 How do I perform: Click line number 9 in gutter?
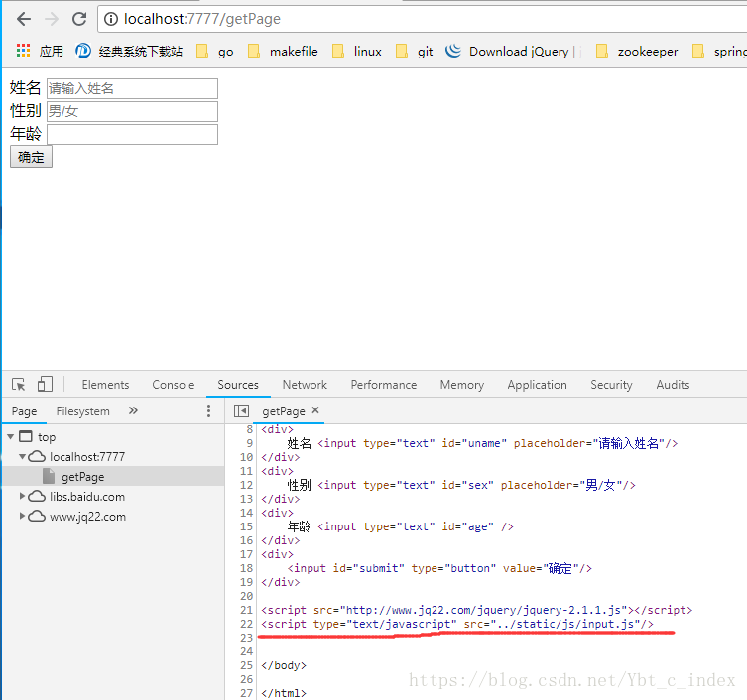(x=250, y=443)
